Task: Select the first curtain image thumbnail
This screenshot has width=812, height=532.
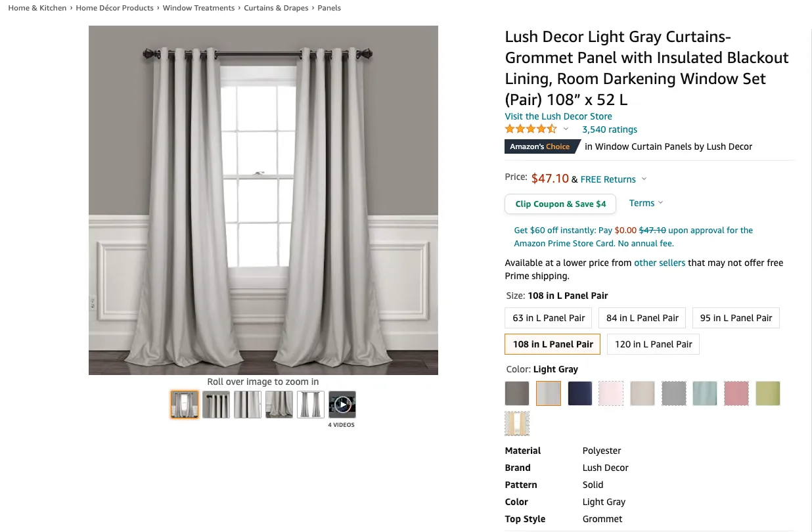Action: click(x=185, y=405)
